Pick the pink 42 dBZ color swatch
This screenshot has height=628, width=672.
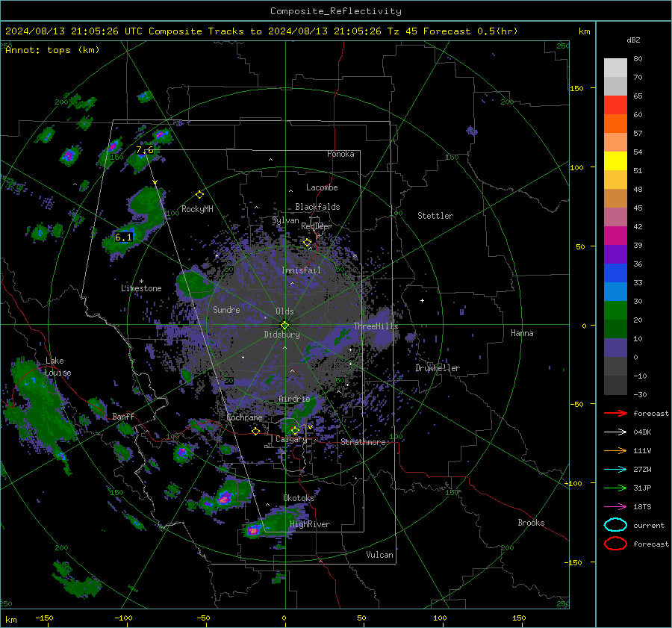click(615, 217)
